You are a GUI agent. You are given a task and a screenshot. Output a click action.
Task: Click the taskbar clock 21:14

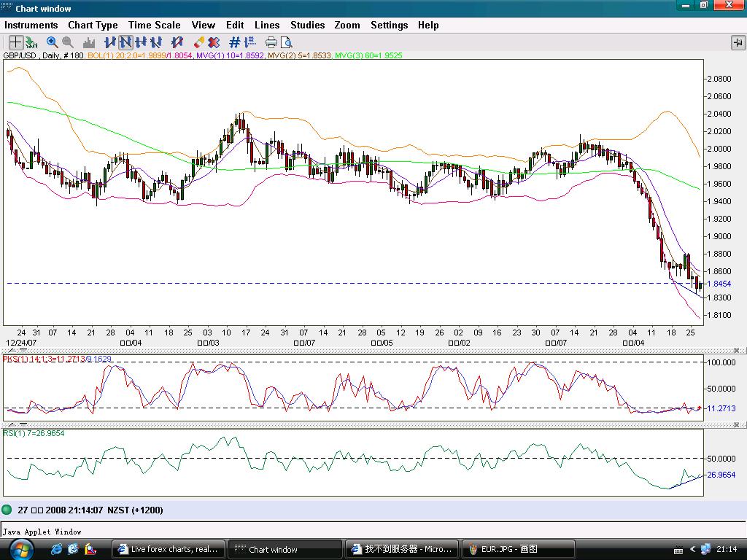727,550
